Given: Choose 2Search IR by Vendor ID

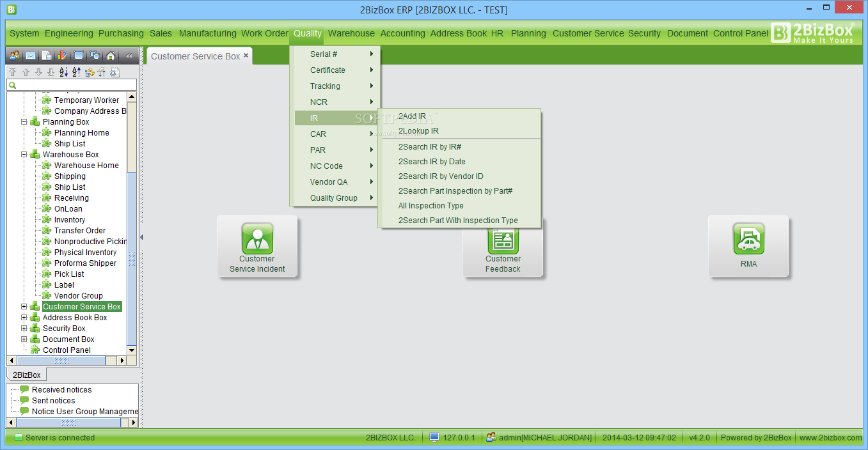Looking at the screenshot, I should click(460, 176).
